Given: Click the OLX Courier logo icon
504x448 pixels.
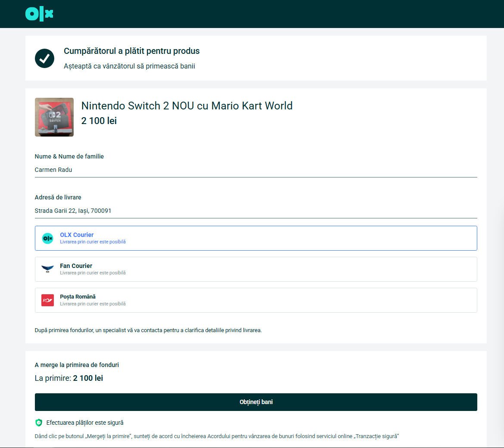Looking at the screenshot, I should click(x=47, y=238).
